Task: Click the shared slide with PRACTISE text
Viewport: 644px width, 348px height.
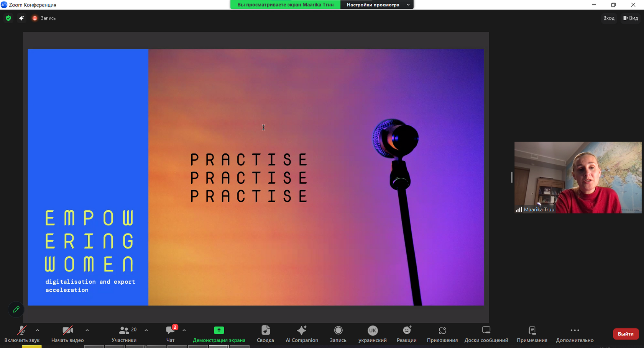Action: (x=256, y=177)
